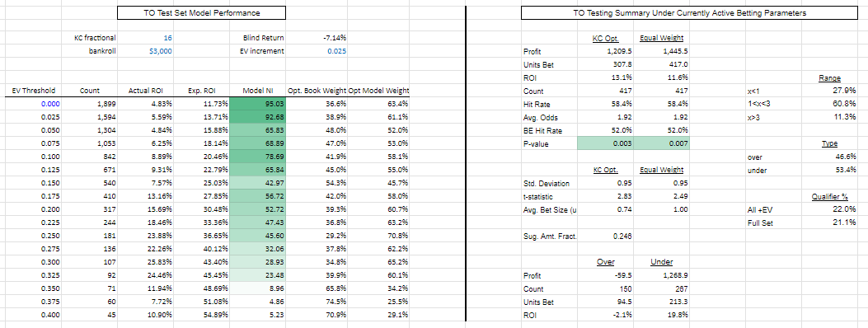Select the Qualifier % heading cell
868x328 pixels.
[828, 196]
